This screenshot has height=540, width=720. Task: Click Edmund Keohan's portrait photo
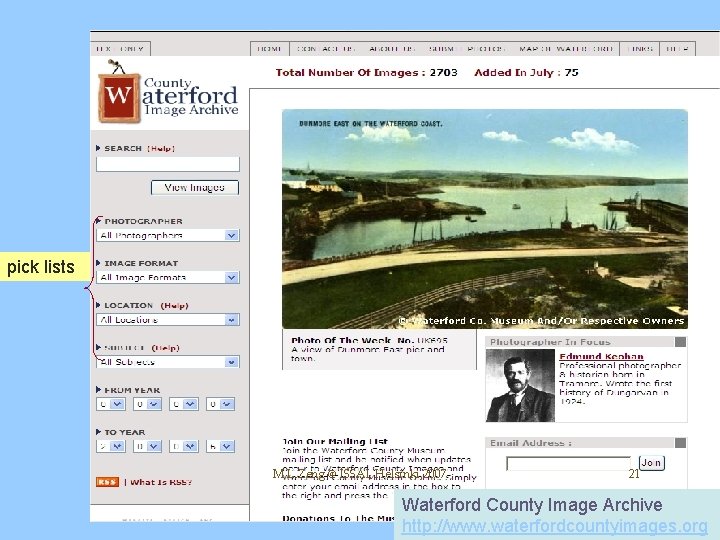(x=520, y=385)
